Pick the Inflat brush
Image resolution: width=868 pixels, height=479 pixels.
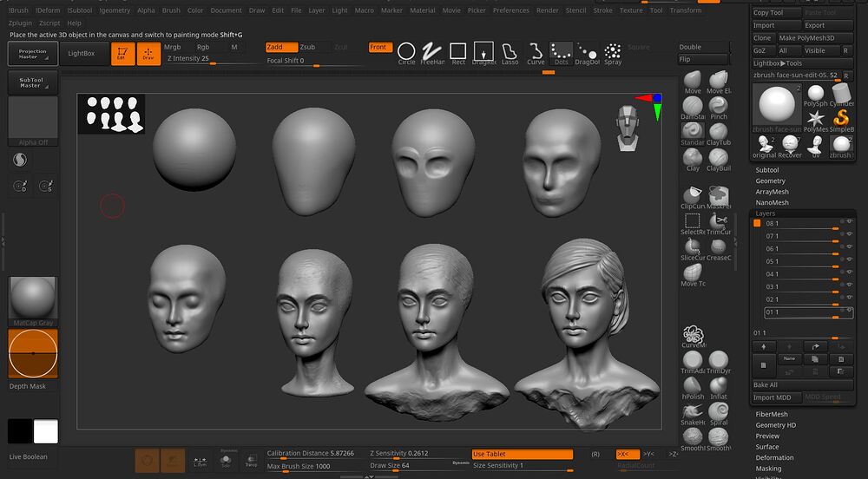click(719, 388)
